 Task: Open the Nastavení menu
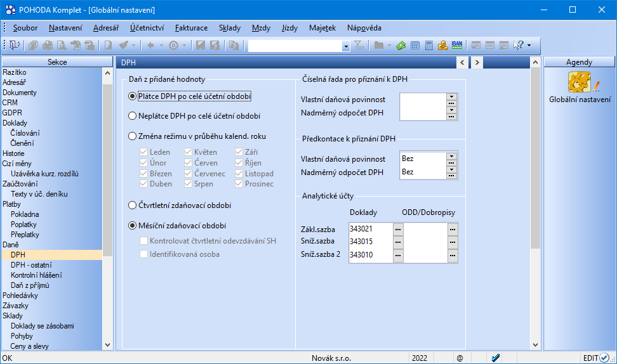(x=65, y=28)
